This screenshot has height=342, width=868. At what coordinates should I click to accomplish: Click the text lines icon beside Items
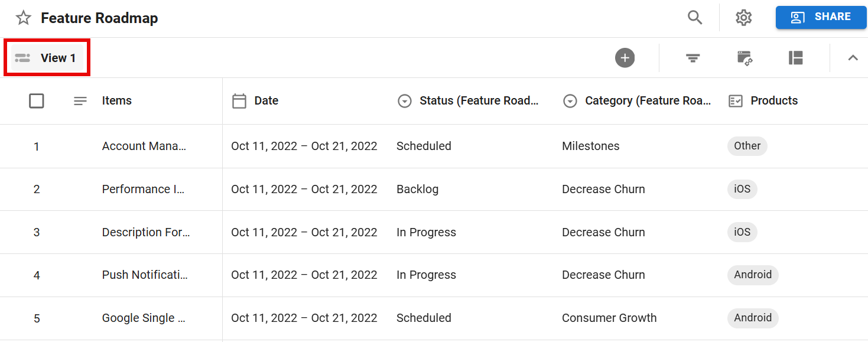tap(80, 101)
